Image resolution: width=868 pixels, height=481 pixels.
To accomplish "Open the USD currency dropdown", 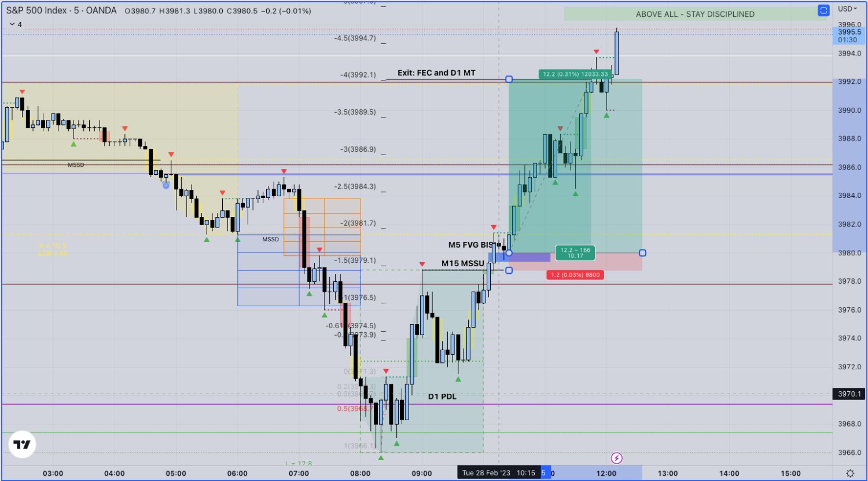I will coord(849,9).
